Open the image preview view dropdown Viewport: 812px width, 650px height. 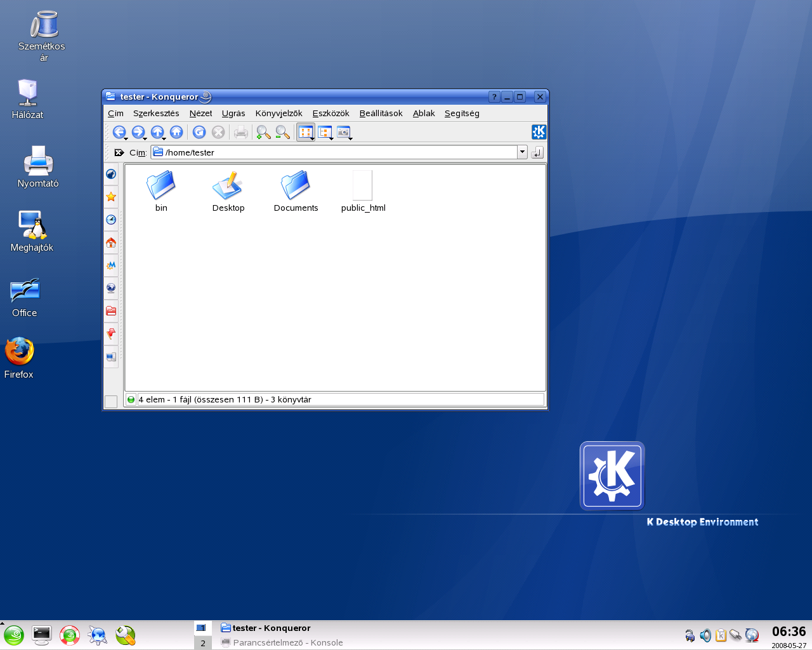[350, 138]
